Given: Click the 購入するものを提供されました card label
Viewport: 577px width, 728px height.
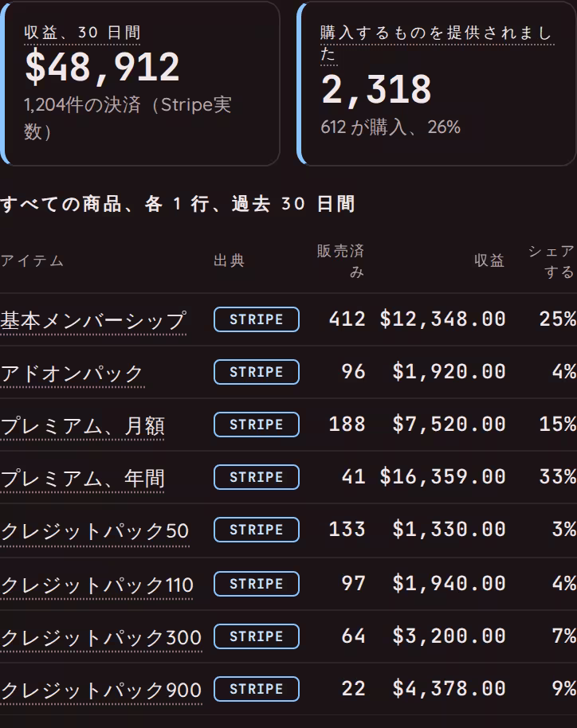Looking at the screenshot, I should 437,43.
